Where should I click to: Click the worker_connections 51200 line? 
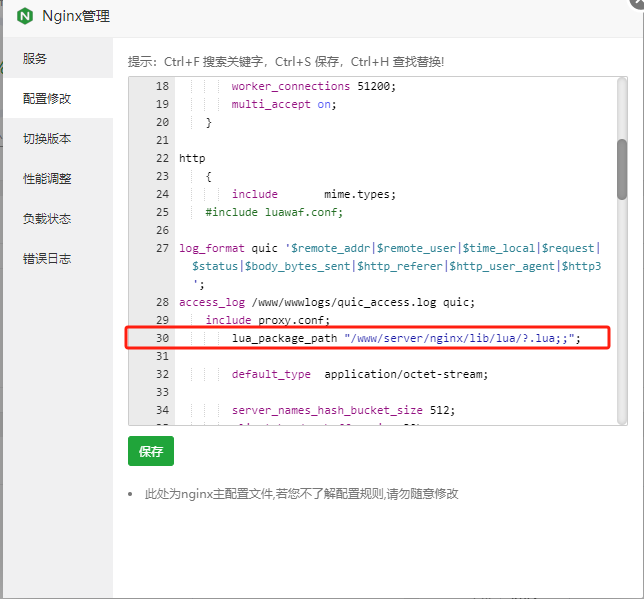click(313, 86)
